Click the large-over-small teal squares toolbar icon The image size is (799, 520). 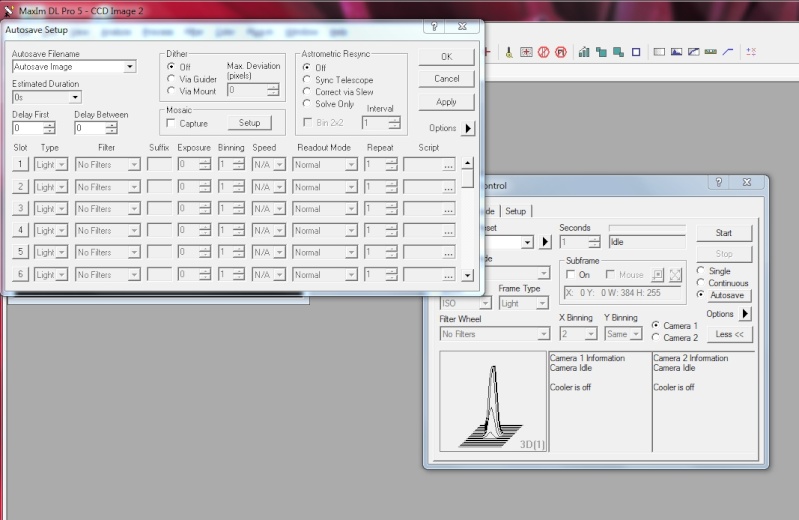coord(619,52)
